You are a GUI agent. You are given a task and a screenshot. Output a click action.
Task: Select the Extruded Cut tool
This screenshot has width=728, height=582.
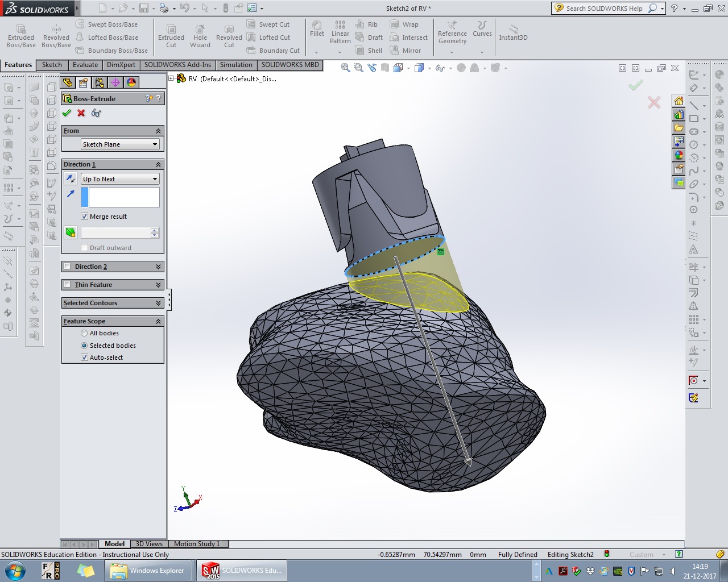tap(171, 36)
